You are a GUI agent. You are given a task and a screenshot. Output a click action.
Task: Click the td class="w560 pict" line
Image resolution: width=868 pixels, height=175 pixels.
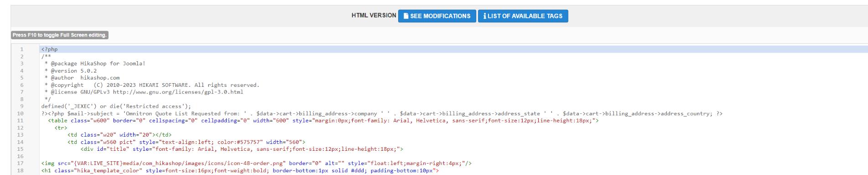click(187, 142)
